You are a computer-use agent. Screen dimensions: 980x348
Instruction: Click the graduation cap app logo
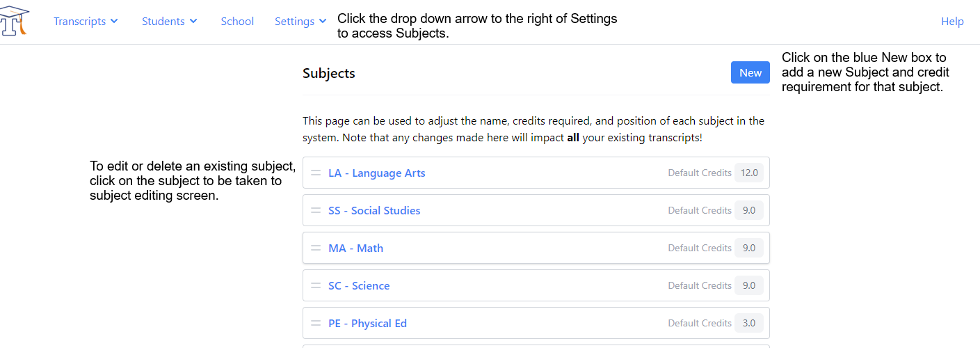(14, 20)
